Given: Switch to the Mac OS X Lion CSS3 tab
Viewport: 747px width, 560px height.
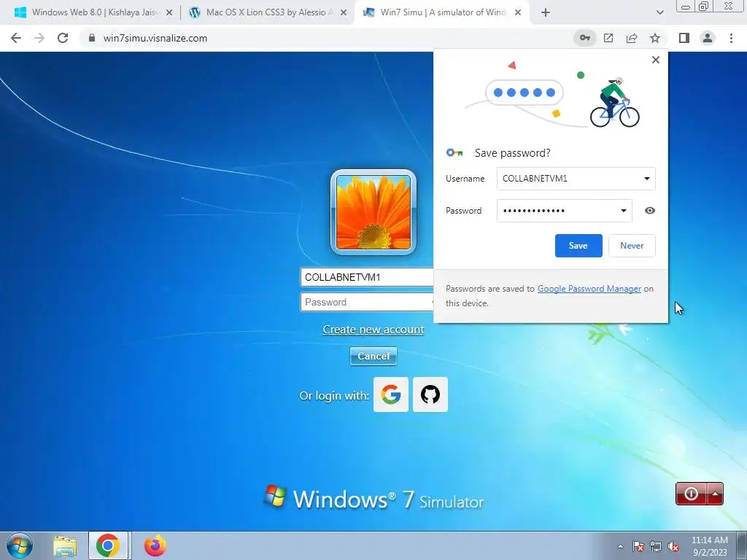Looking at the screenshot, I should 268,12.
